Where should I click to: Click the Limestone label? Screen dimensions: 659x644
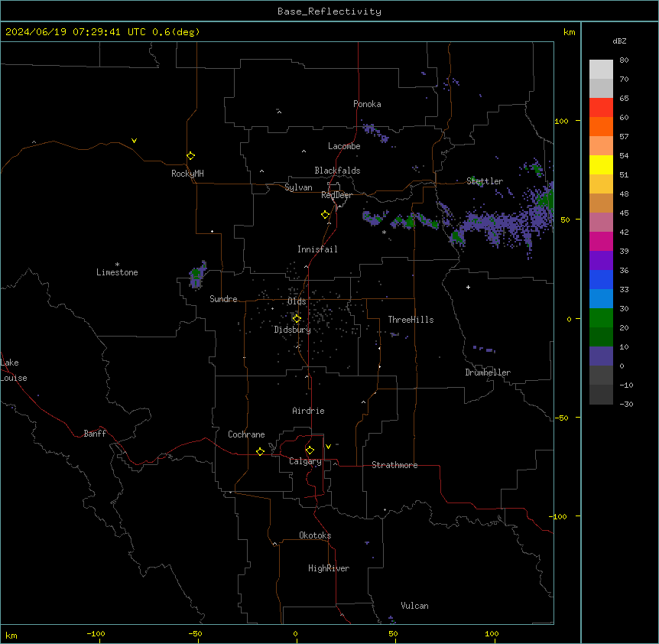pos(117,272)
